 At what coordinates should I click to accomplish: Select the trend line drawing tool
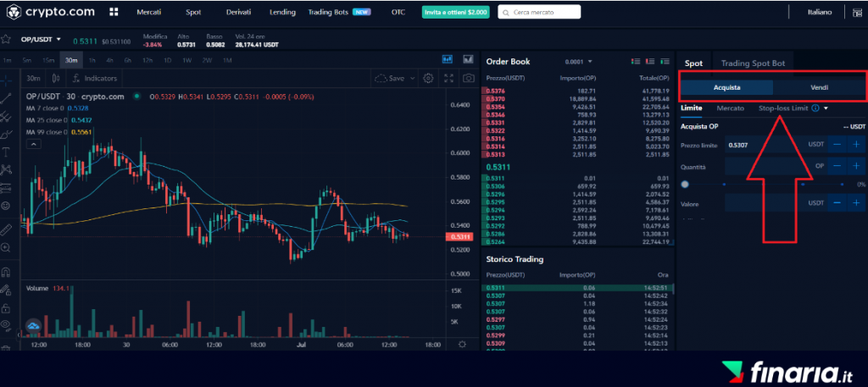pyautogui.click(x=6, y=98)
